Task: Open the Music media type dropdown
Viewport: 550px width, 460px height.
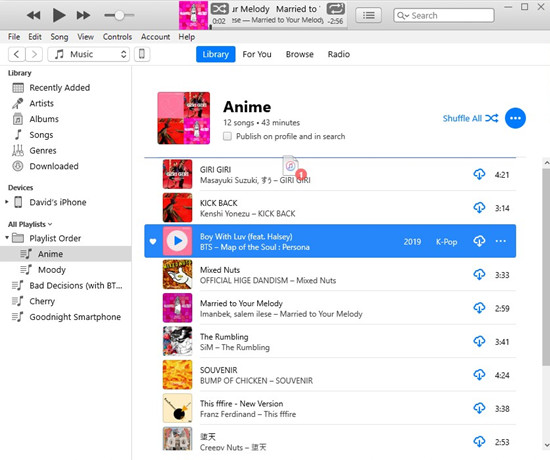Action: coord(88,54)
